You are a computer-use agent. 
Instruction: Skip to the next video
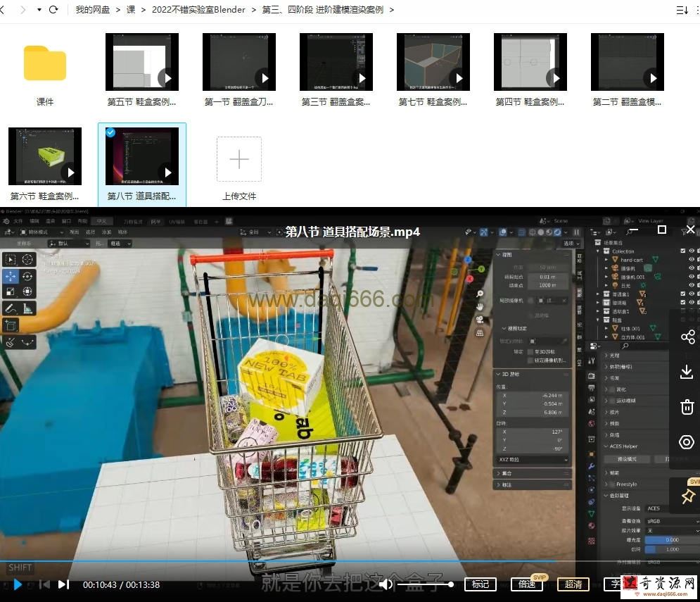pyautogui.click(x=63, y=584)
